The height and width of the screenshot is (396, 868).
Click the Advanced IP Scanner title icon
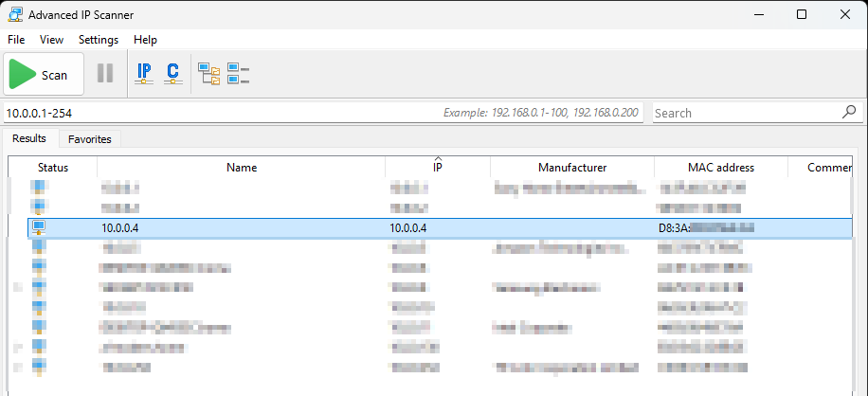coord(14,14)
